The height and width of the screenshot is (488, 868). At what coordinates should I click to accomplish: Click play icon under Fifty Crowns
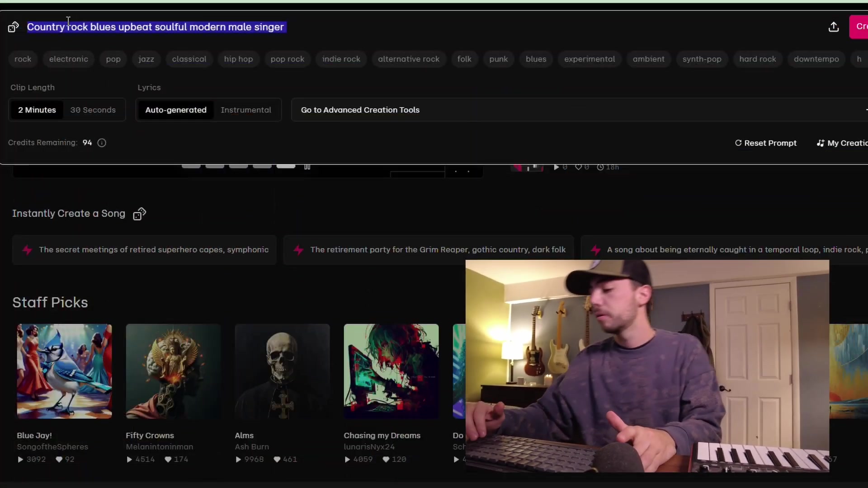(129, 460)
